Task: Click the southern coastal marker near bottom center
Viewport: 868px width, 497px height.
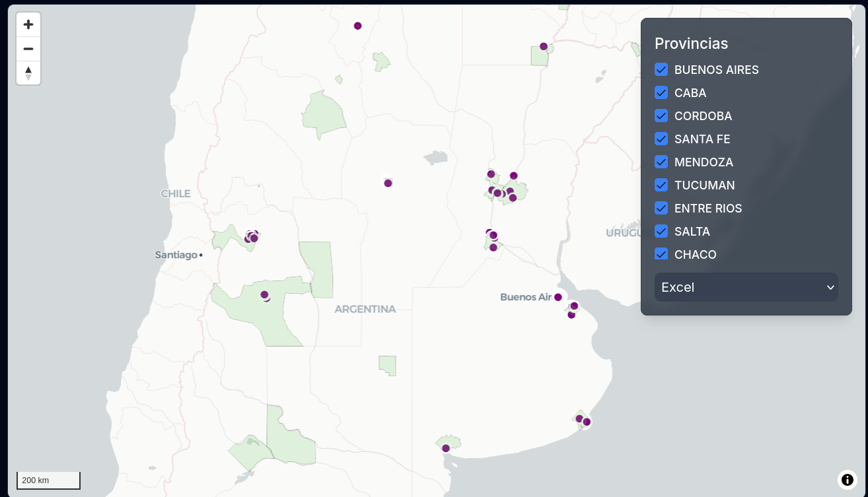Action: pos(446,448)
